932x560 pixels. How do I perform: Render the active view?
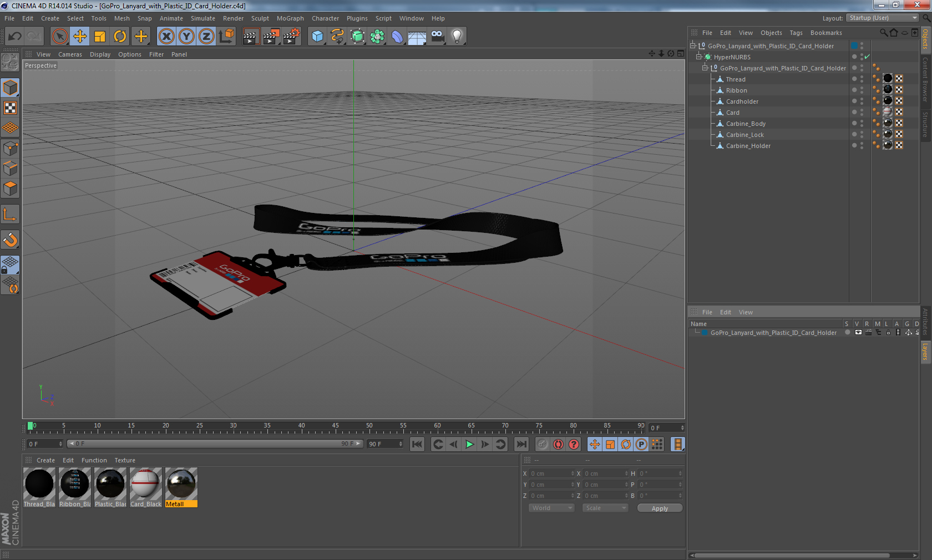(x=251, y=37)
